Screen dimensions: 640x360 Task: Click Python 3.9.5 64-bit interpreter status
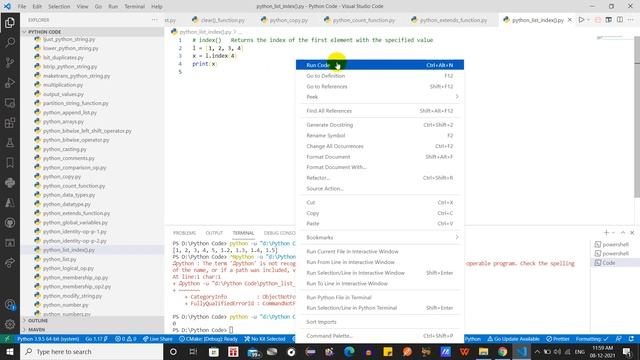pyautogui.click(x=48, y=339)
